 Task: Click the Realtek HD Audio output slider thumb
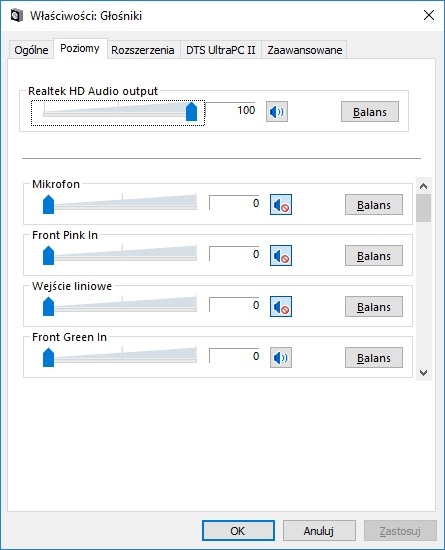coord(191,111)
